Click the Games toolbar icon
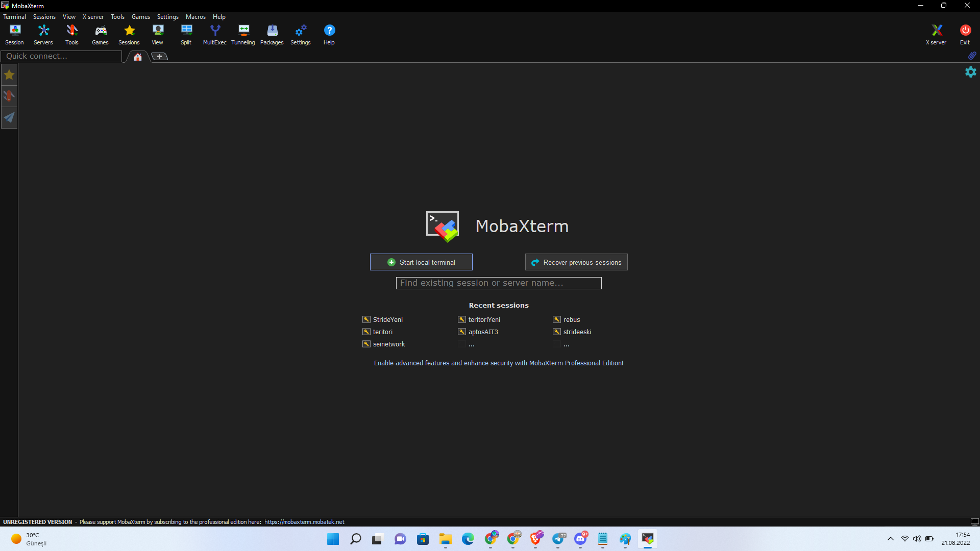The image size is (980, 551). pyautogui.click(x=100, y=33)
